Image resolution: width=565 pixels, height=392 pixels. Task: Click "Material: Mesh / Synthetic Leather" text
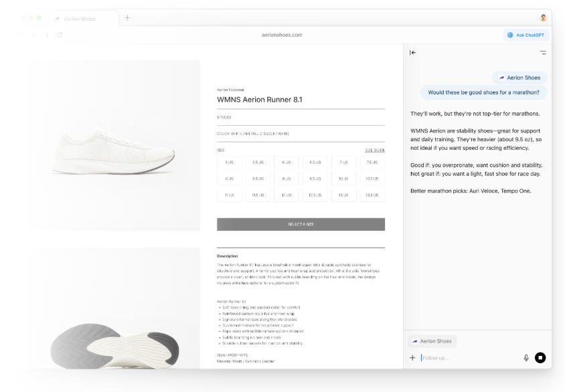click(246, 361)
